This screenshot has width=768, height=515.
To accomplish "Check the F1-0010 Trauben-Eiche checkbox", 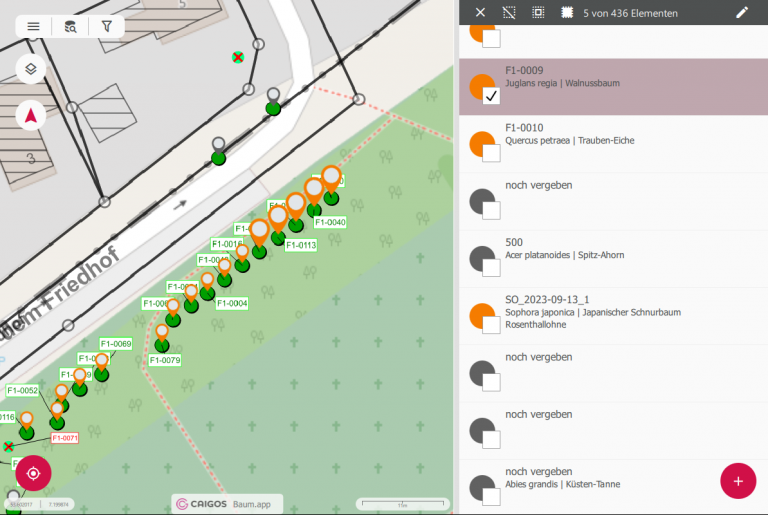I will [491, 153].
